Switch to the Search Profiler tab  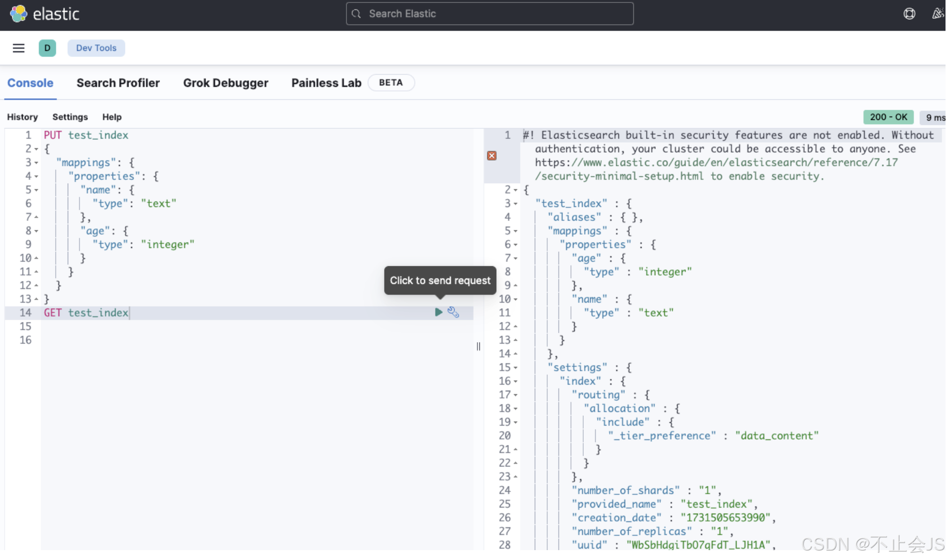[118, 83]
